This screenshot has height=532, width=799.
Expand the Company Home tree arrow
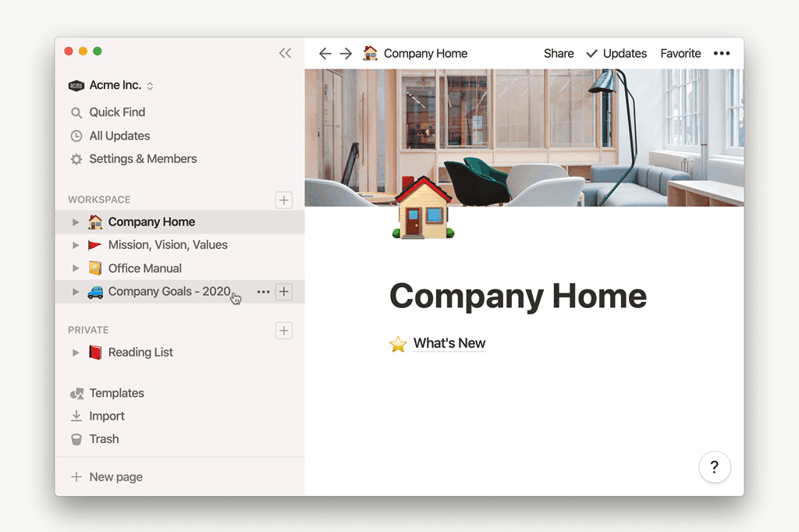pyautogui.click(x=76, y=222)
